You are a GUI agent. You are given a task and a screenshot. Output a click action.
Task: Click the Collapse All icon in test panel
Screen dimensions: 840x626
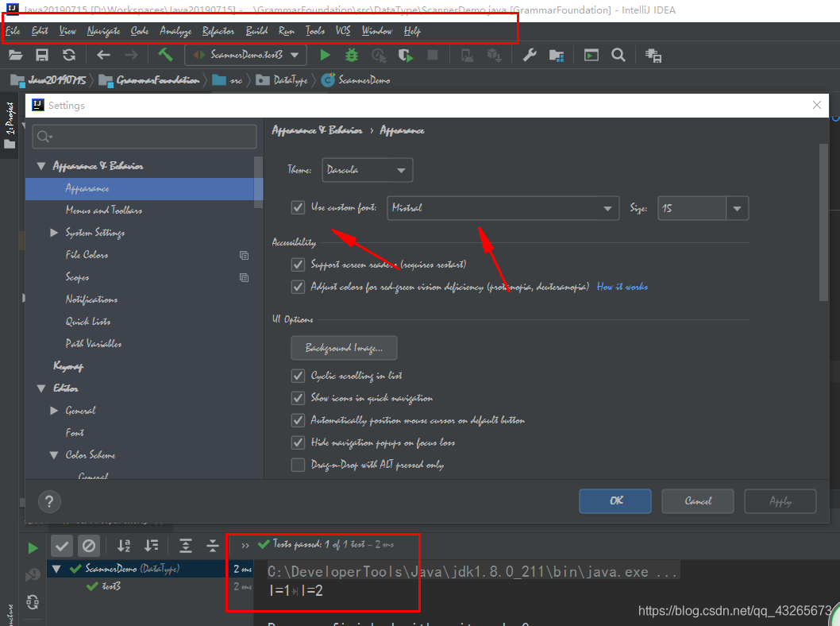[x=213, y=546]
